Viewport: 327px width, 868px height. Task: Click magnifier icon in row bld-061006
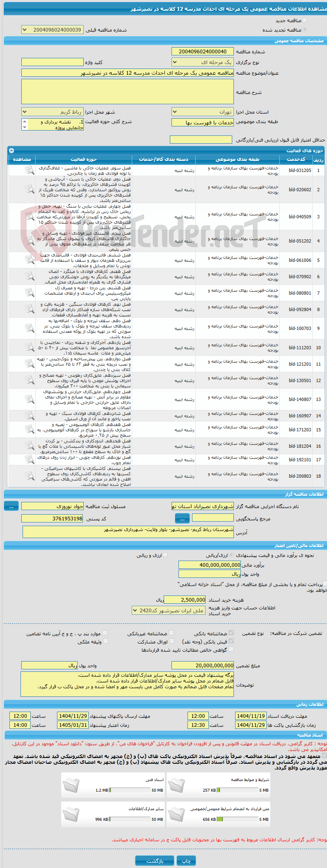pos(29,260)
